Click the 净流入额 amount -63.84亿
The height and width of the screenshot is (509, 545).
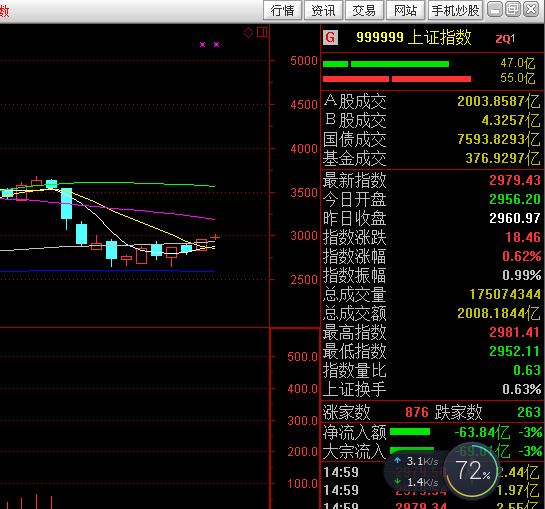[x=482, y=432]
